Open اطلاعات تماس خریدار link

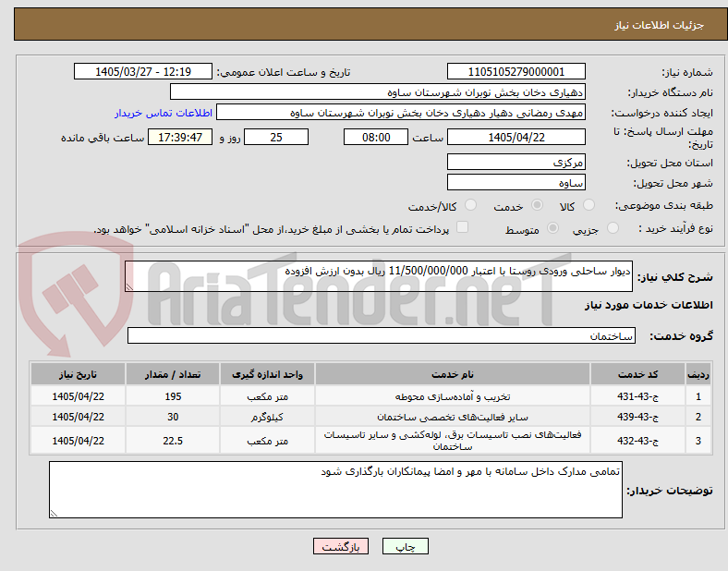coord(164,113)
